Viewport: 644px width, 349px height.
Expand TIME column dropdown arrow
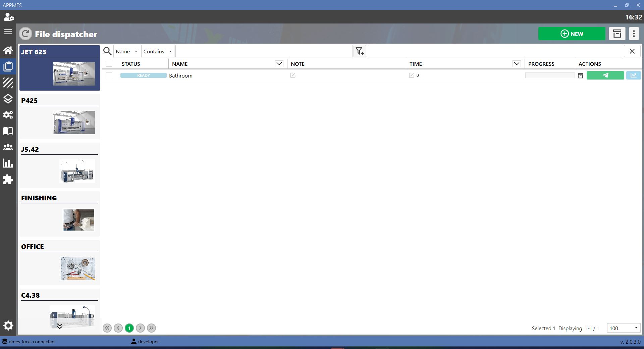click(517, 64)
